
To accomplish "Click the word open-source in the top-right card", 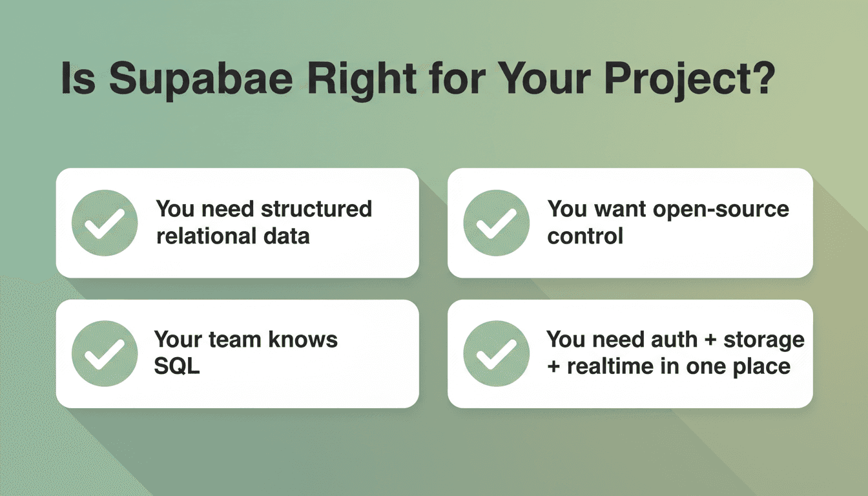I will click(721, 210).
